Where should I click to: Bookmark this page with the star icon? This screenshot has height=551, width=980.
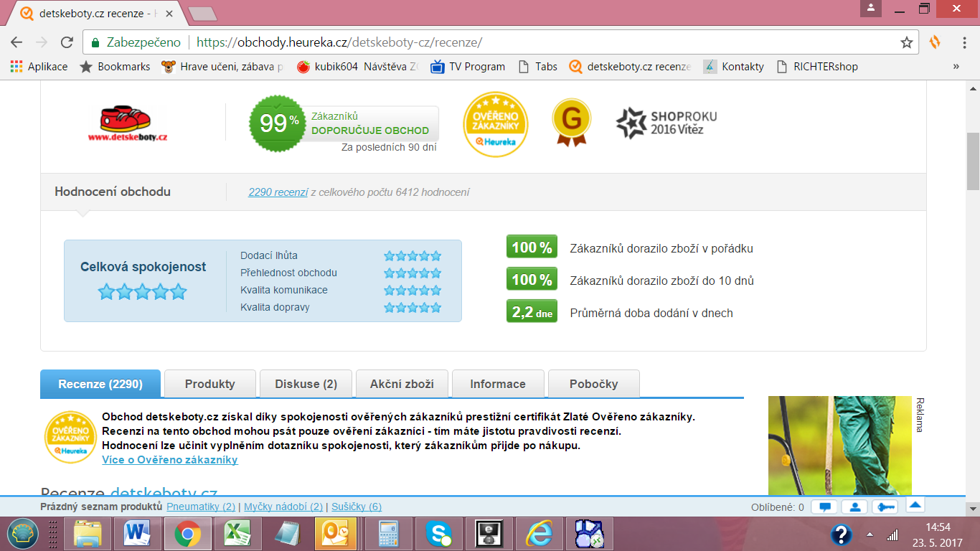[x=907, y=42]
